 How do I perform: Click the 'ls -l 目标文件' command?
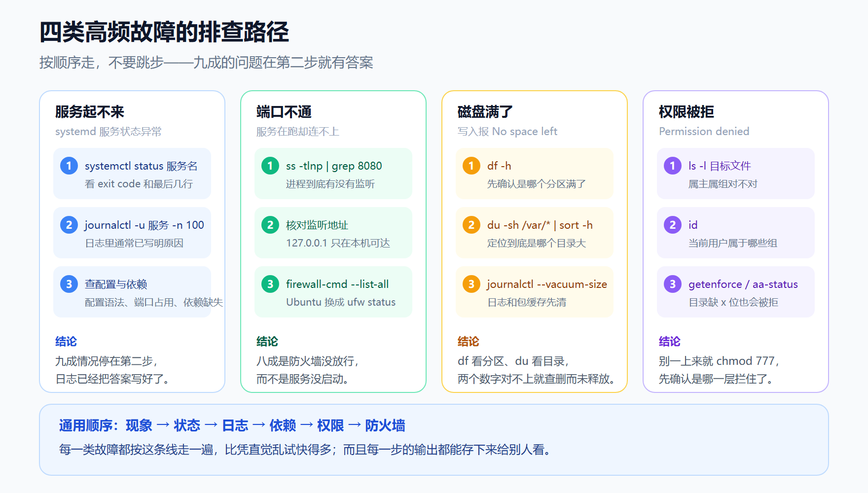point(720,166)
